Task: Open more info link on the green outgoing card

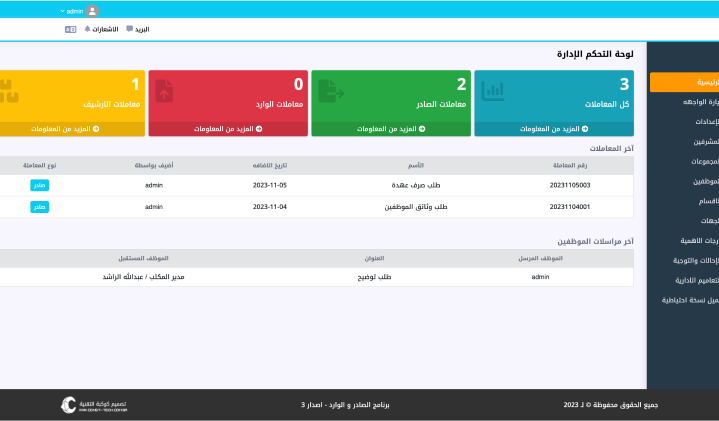Action: pyautogui.click(x=391, y=129)
